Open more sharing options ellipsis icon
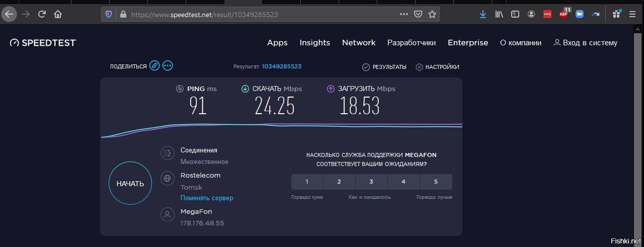 point(168,66)
